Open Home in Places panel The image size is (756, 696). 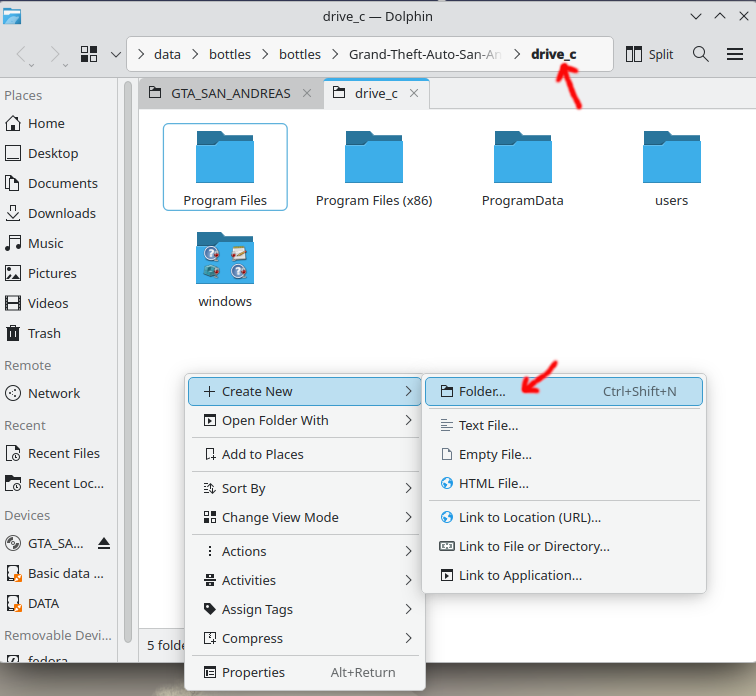(58, 123)
